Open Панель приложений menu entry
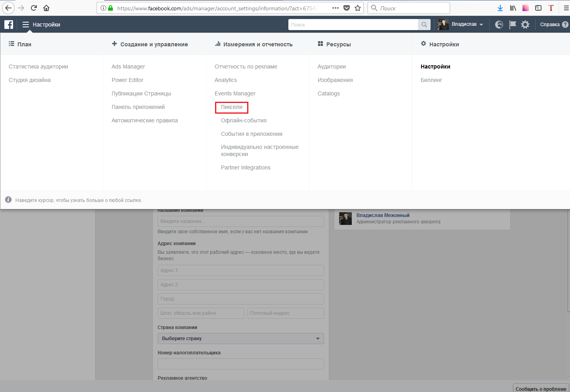 click(x=138, y=107)
